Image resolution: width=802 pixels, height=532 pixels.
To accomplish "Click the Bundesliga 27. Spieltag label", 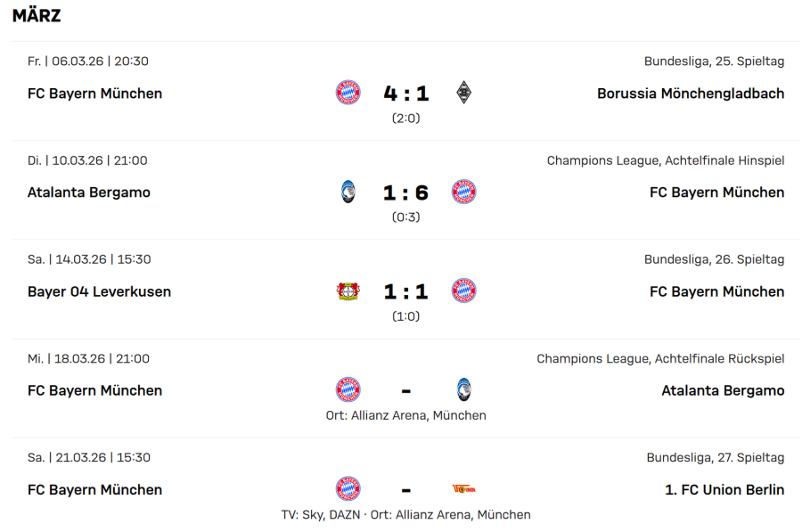I will coord(716,457).
